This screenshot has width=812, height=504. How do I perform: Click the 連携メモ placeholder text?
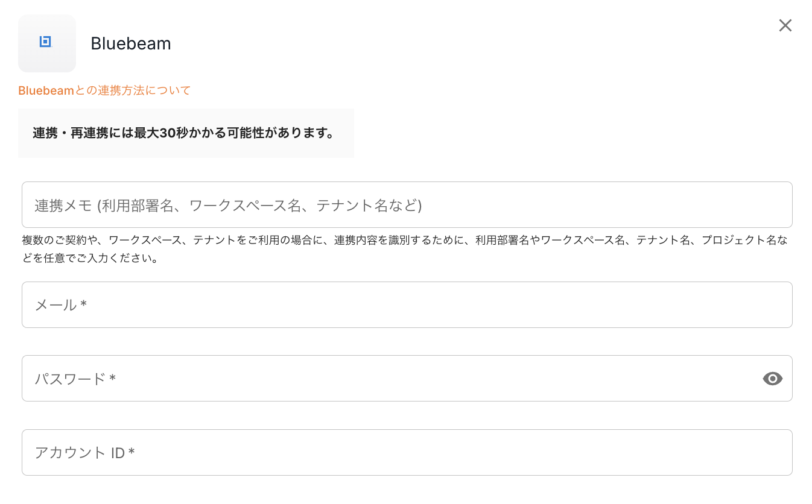(x=228, y=206)
